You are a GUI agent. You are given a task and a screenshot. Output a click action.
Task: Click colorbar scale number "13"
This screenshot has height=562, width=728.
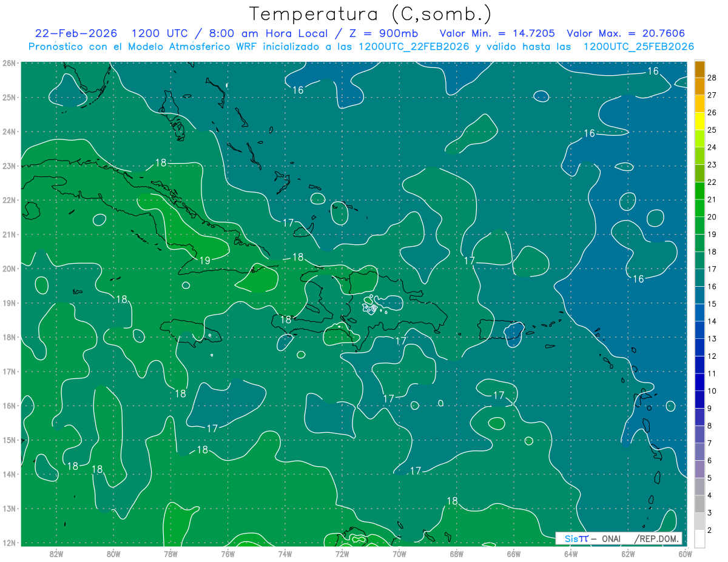[712, 339]
